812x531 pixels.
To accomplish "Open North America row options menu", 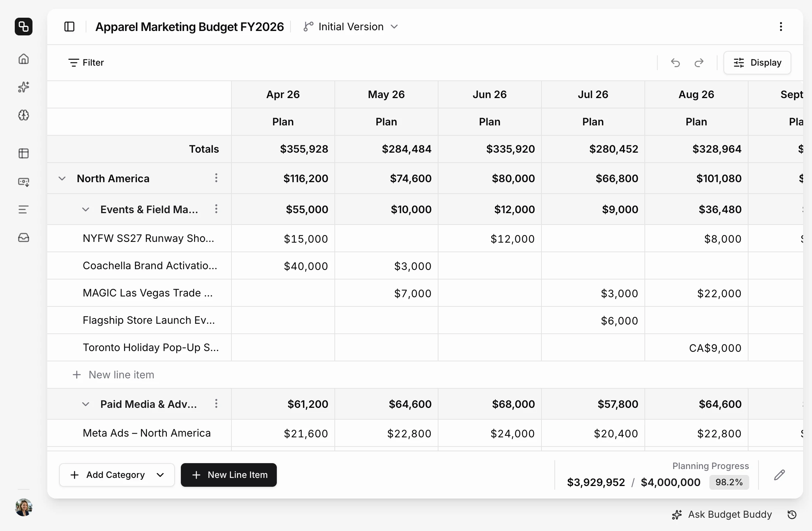I will (x=216, y=178).
